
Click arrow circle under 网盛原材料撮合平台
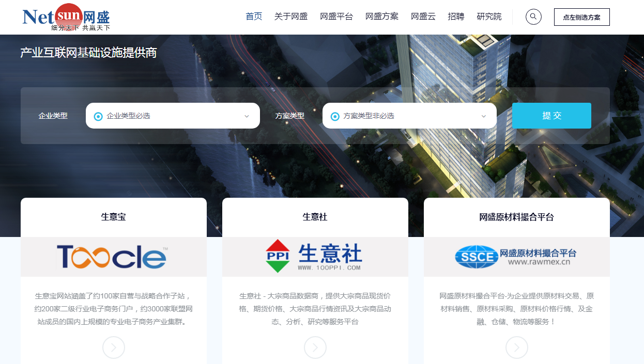pyautogui.click(x=517, y=347)
